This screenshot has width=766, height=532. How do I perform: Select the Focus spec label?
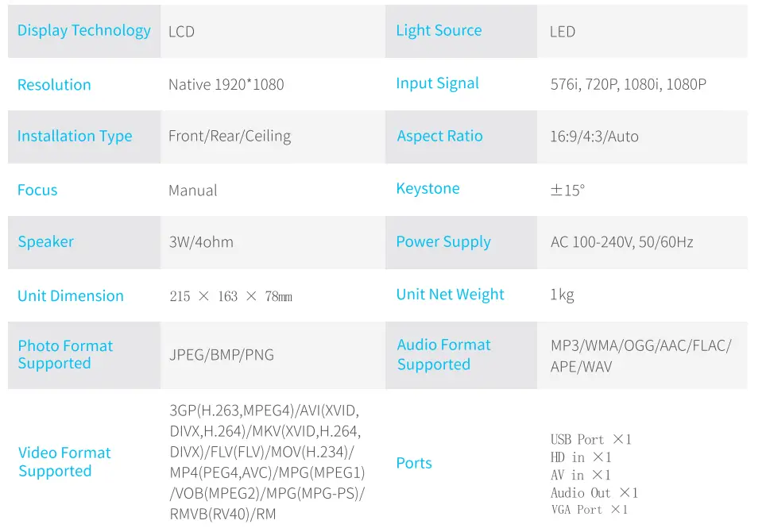(37, 191)
